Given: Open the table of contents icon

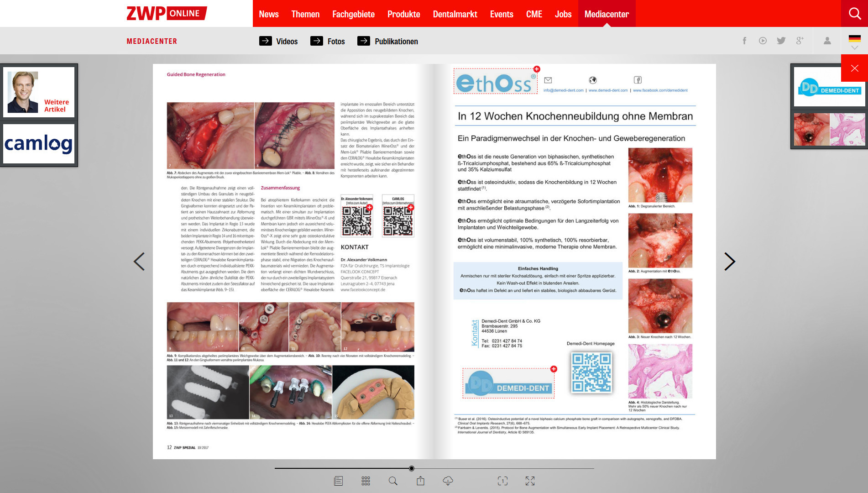Looking at the screenshot, I should (x=338, y=481).
